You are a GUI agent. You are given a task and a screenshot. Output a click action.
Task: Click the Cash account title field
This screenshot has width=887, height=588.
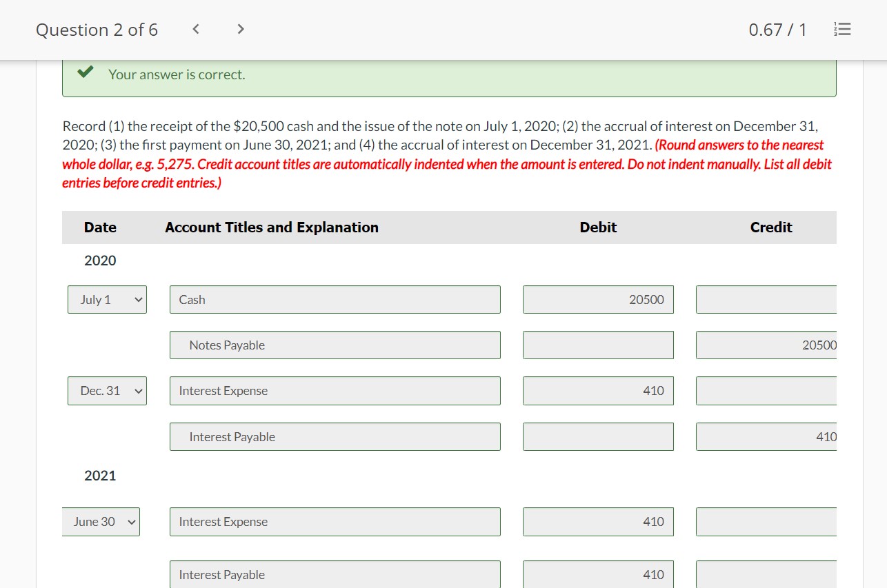click(x=335, y=300)
